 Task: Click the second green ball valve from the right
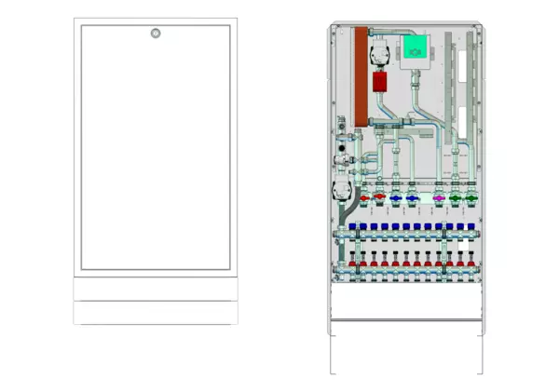tap(455, 198)
